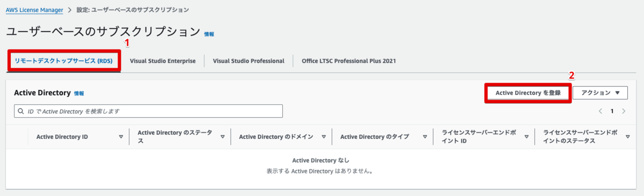Click Active Directory のタイプ header text
Screen dimensions: 644x196
pyautogui.click(x=375, y=136)
